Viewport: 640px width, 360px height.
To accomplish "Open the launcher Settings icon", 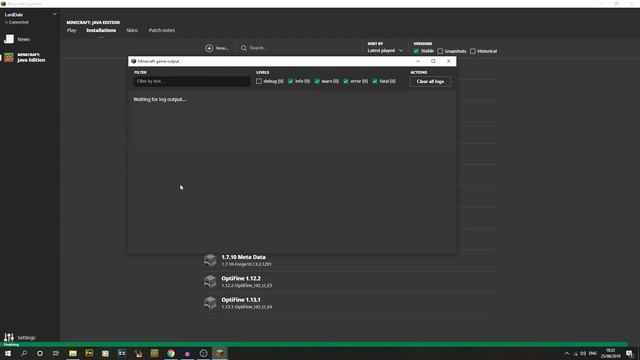I will point(9,337).
